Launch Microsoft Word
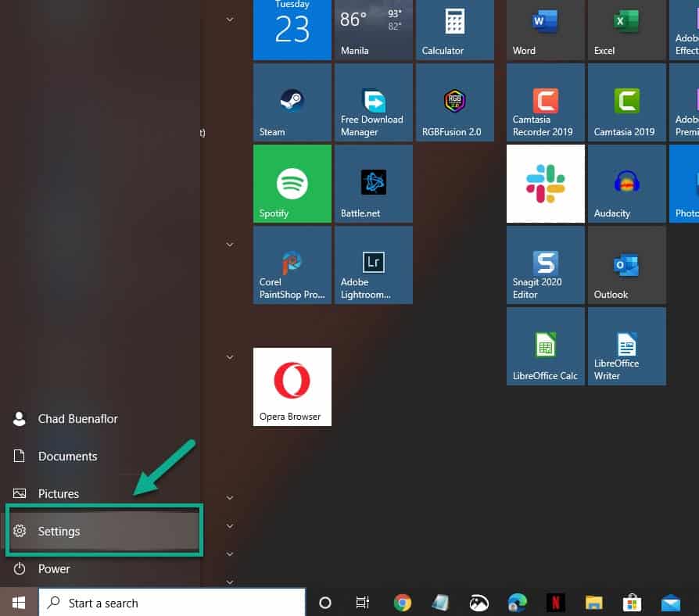 (545, 30)
